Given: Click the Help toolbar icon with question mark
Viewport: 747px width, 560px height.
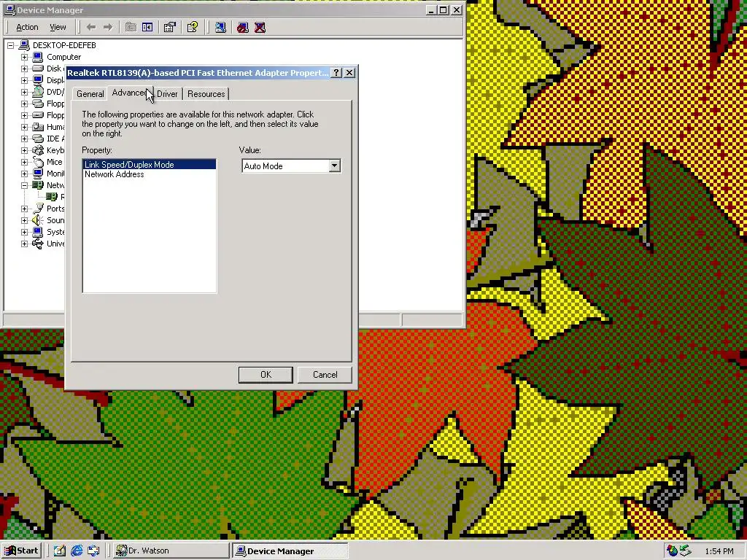Looking at the screenshot, I should 193,27.
